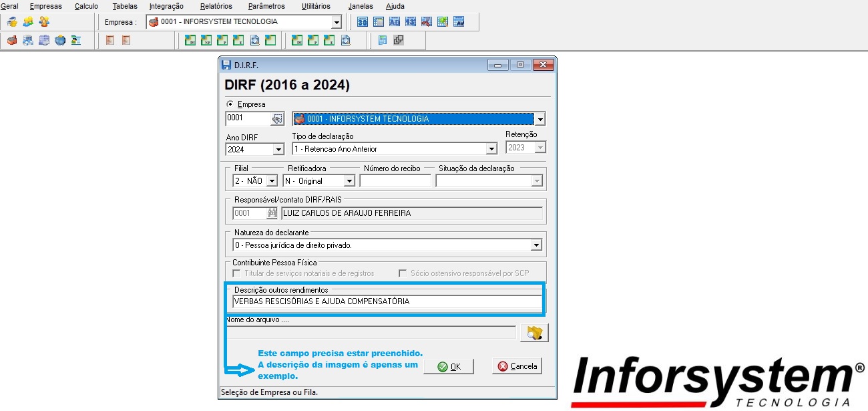The width and height of the screenshot is (868, 411).
Task: Open the Ajuda menu
Action: tap(395, 6)
